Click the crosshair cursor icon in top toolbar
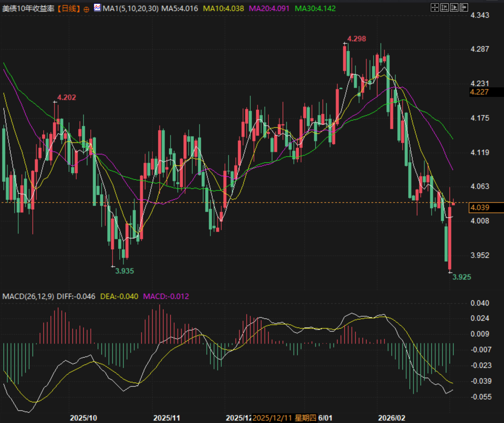 [435, 8]
